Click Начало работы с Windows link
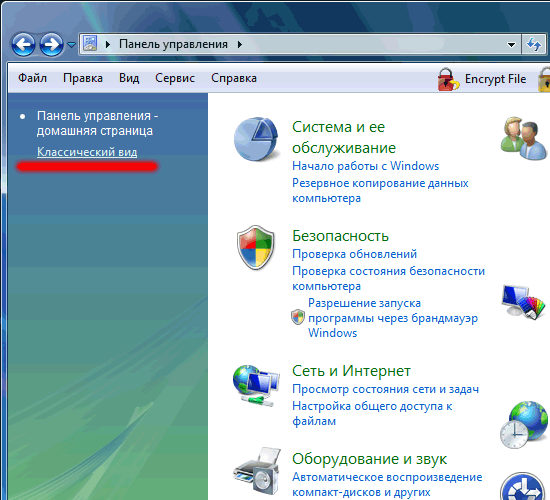 [365, 166]
